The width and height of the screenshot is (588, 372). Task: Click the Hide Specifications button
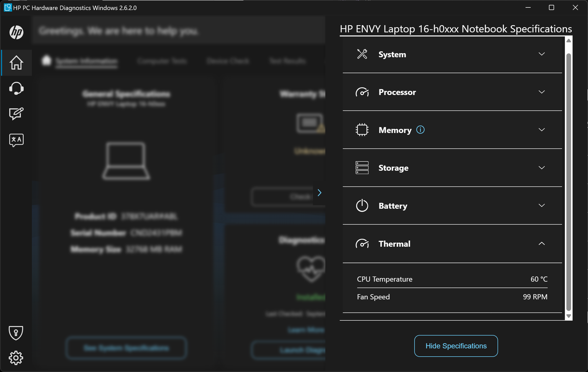point(456,346)
